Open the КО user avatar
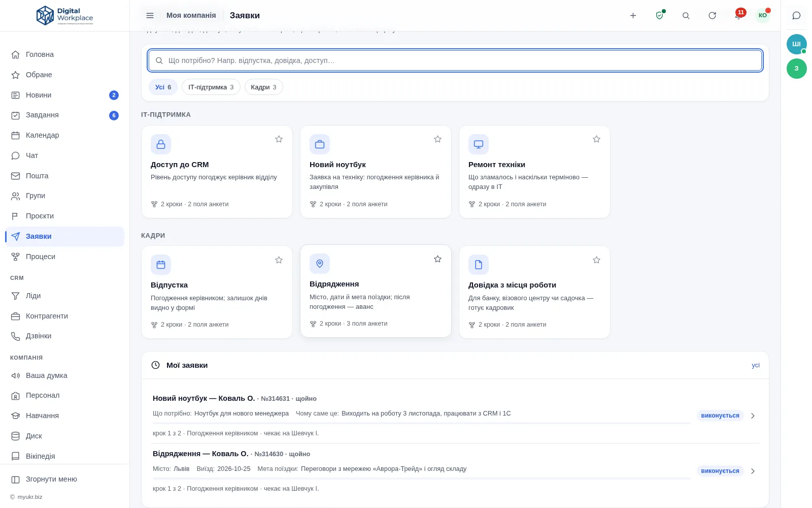Image resolution: width=812 pixels, height=508 pixels. (762, 15)
